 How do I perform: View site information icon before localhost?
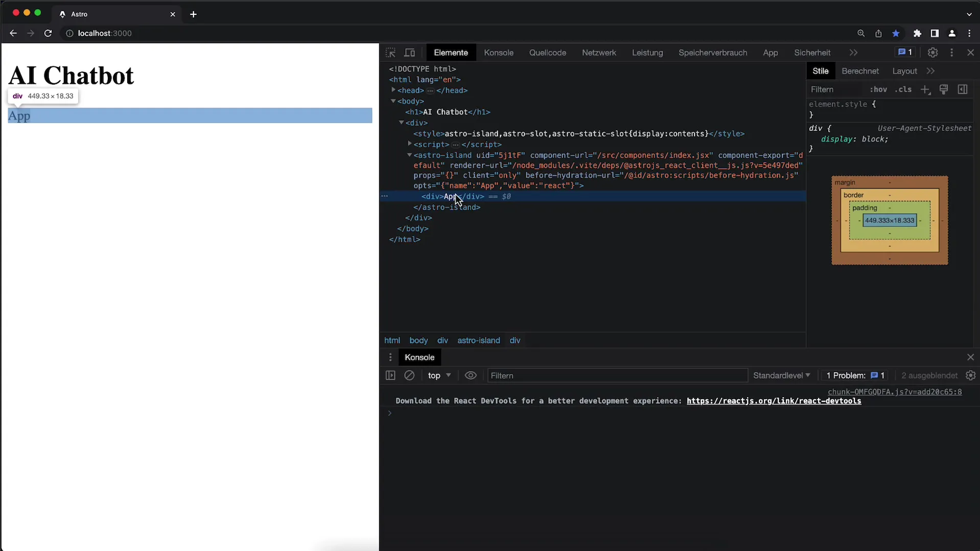69,33
